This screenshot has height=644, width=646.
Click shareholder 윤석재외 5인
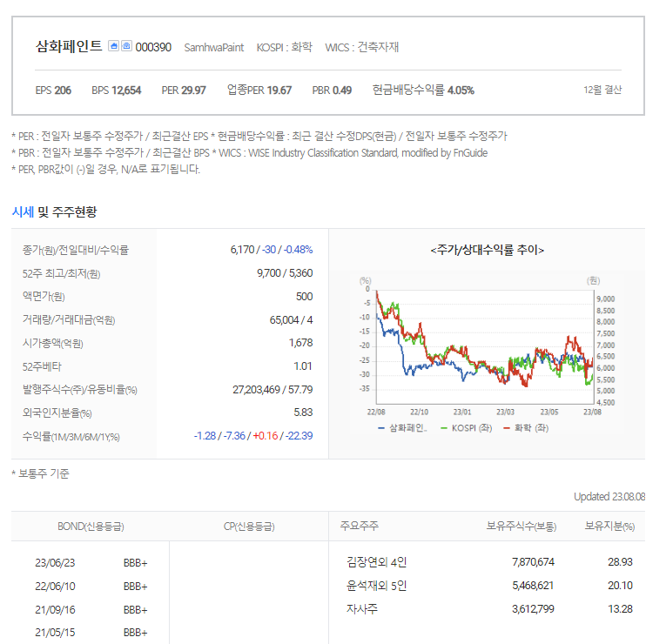click(x=376, y=586)
